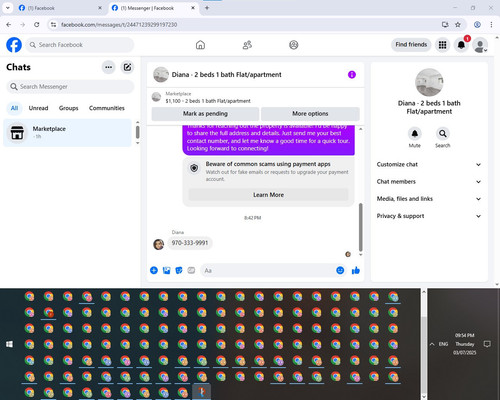Open the Friends icon in the top navigation
This screenshot has height=400, width=500.
point(247,45)
